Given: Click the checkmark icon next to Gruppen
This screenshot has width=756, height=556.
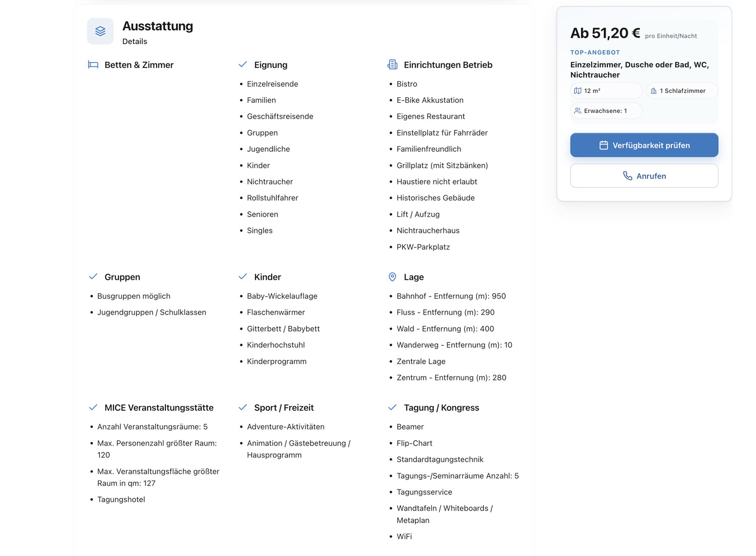Looking at the screenshot, I should click(93, 277).
